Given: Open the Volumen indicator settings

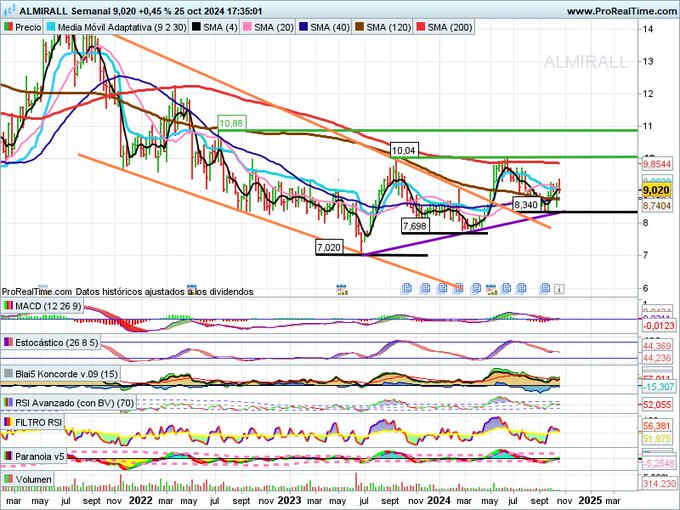Looking at the screenshot, I should (27, 479).
